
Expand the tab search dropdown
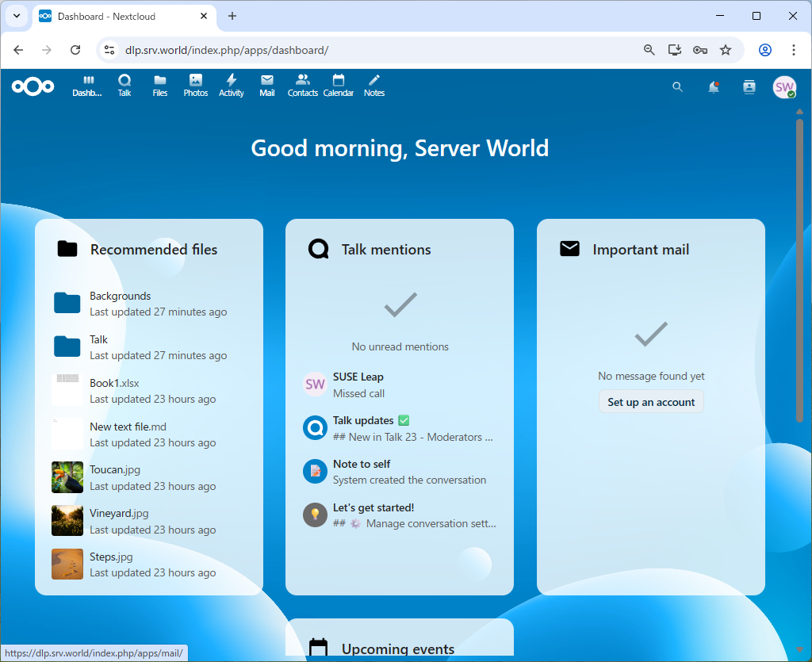point(17,16)
